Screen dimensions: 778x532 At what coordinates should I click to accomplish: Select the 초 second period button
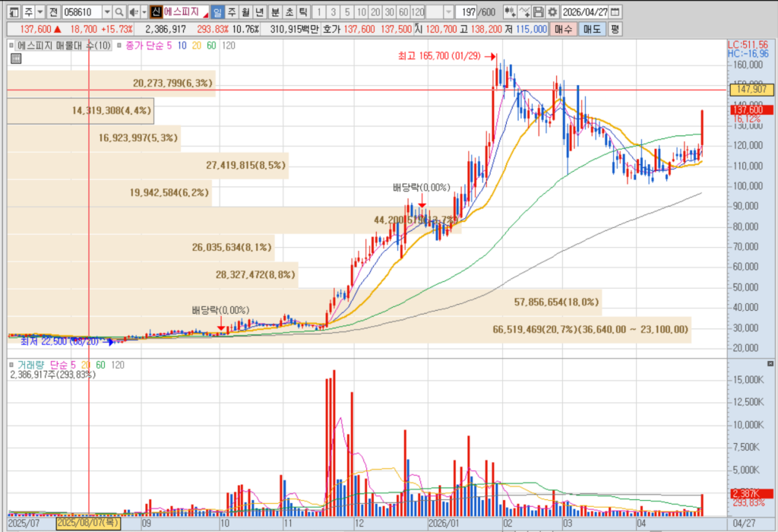(x=289, y=12)
